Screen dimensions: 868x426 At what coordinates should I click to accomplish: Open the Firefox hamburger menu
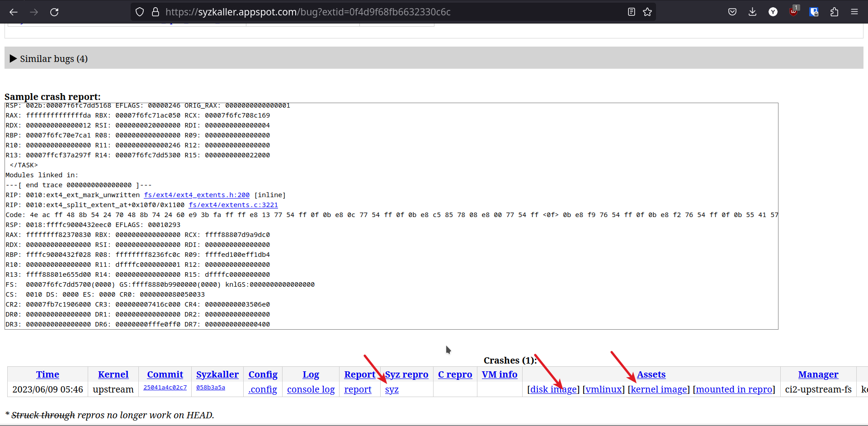click(854, 12)
